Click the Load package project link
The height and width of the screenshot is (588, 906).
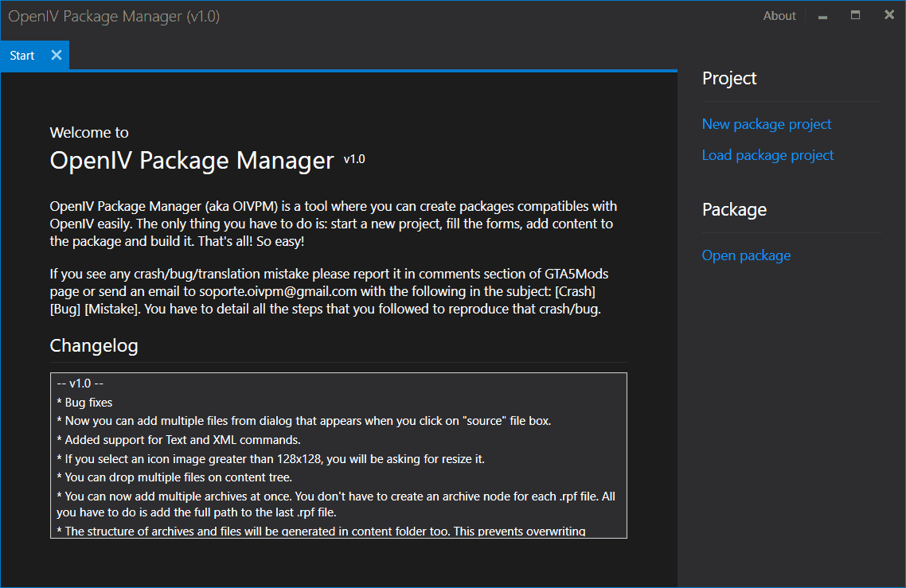[767, 155]
